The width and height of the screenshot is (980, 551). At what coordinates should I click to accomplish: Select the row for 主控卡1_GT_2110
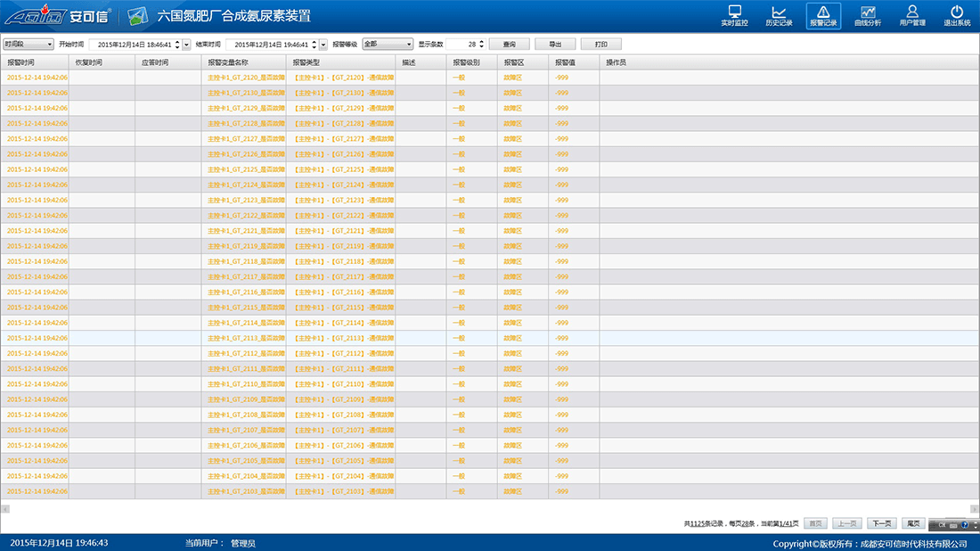489,384
